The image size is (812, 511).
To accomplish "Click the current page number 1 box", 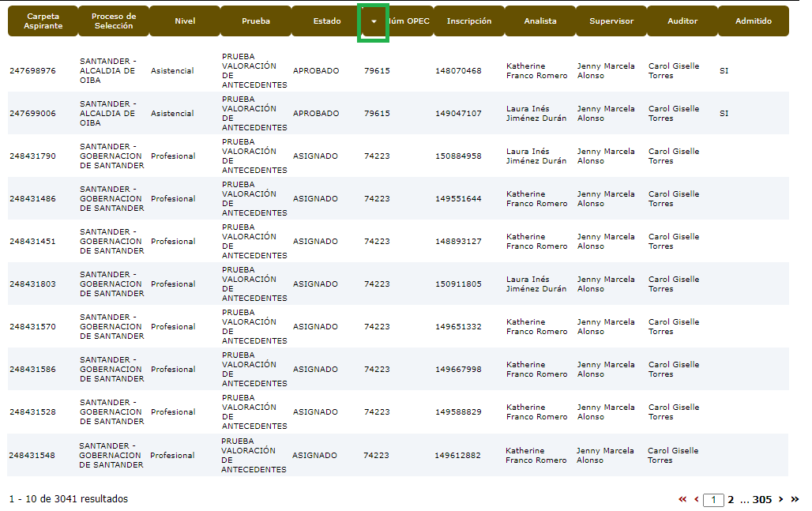I will pyautogui.click(x=713, y=499).
